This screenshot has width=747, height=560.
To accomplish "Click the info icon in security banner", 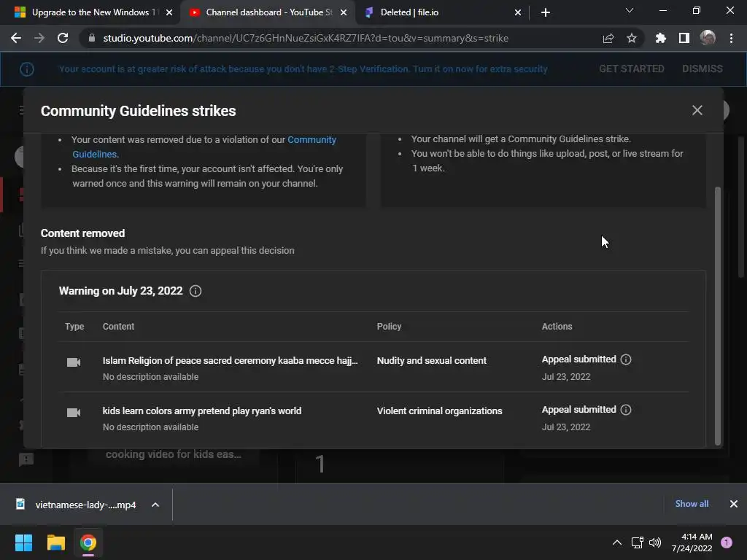I will pyautogui.click(x=27, y=69).
